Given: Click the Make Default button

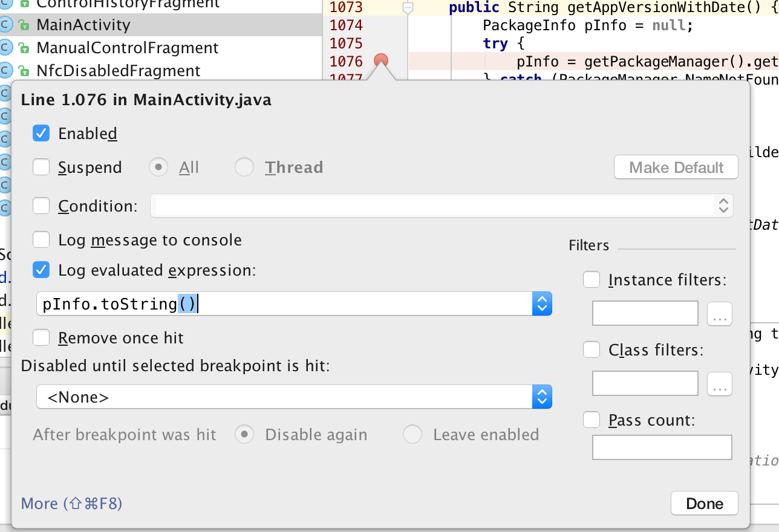Looking at the screenshot, I should coord(676,167).
